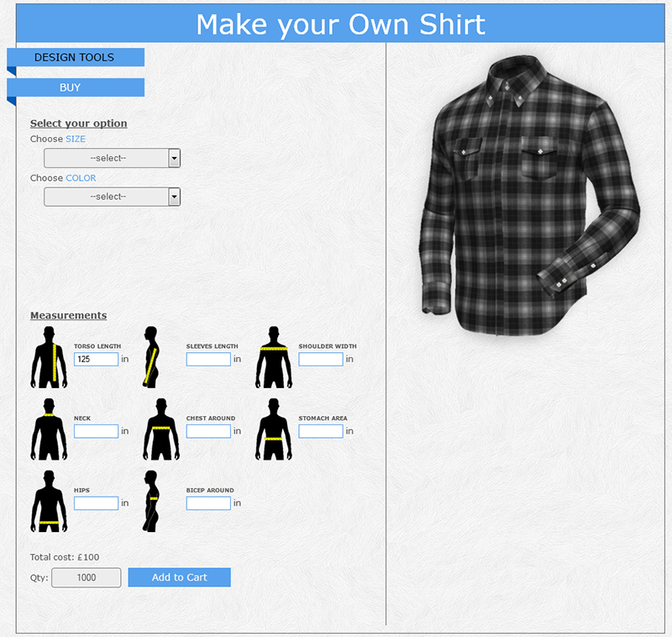The width and height of the screenshot is (672, 637).
Task: Click the neck measurement silhouette icon
Action: tap(49, 429)
